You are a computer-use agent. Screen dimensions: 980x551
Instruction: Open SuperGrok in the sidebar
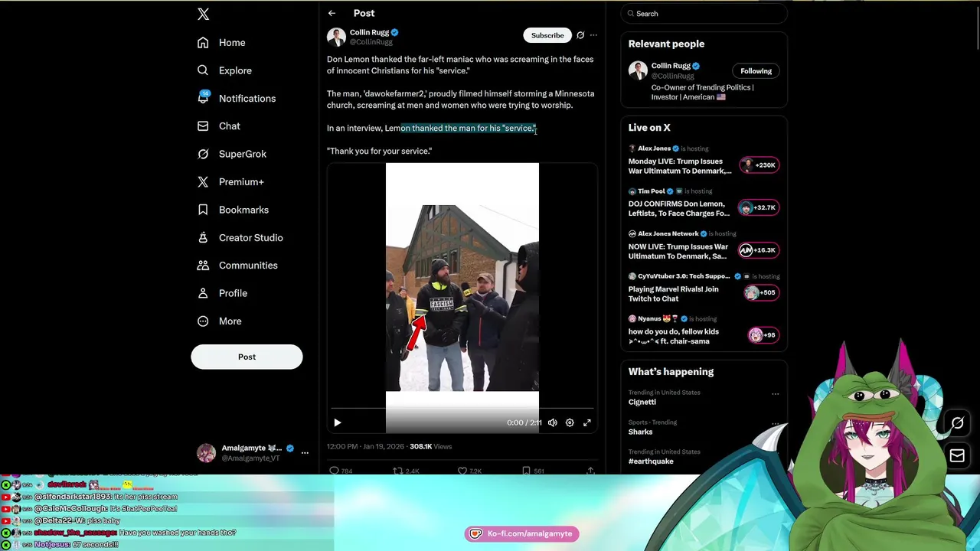coord(232,154)
